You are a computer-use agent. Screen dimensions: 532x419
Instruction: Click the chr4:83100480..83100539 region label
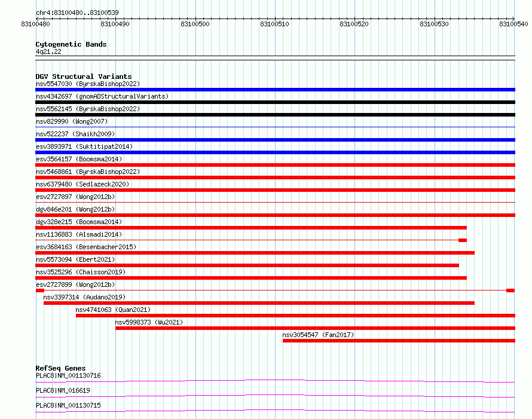click(x=77, y=13)
